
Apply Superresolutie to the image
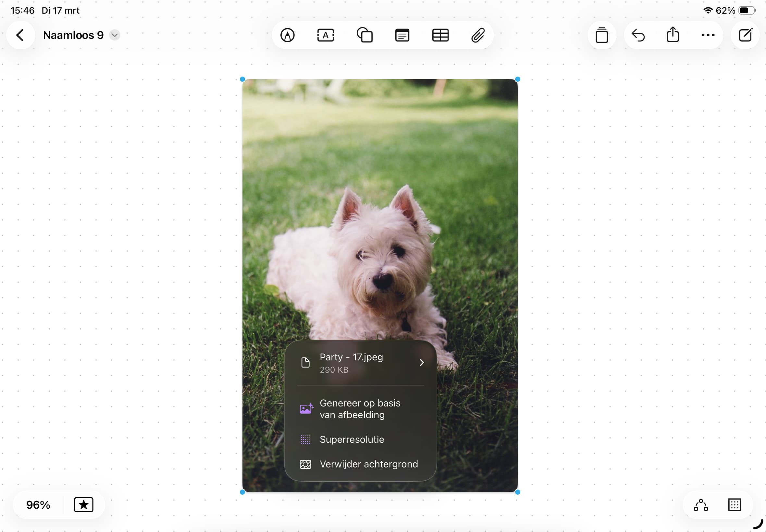pyautogui.click(x=352, y=439)
